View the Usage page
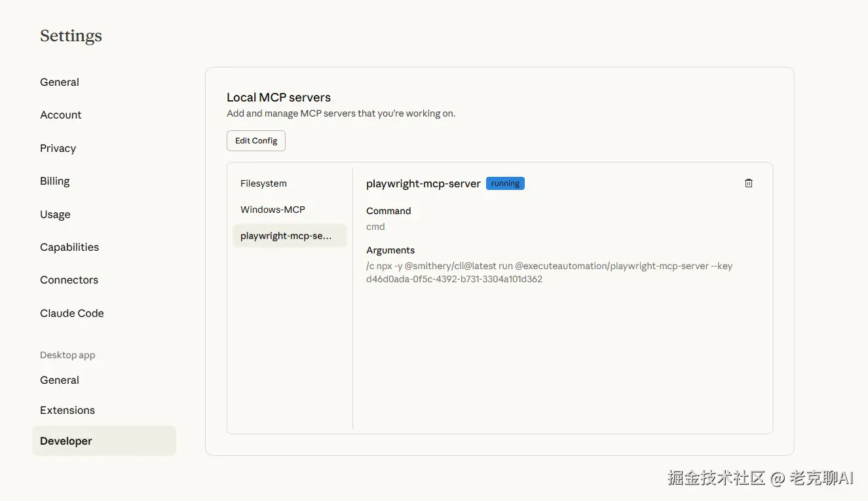The image size is (868, 501). [55, 214]
